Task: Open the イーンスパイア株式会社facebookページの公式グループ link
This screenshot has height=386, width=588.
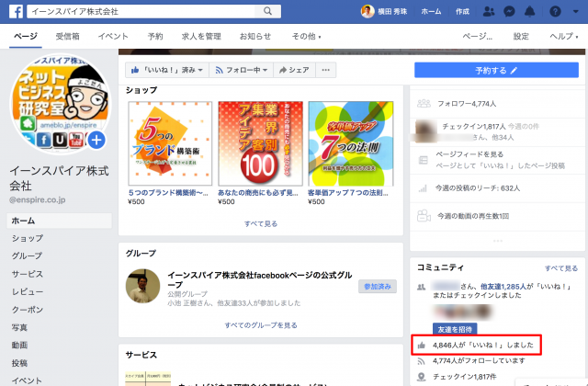Action: (259, 279)
